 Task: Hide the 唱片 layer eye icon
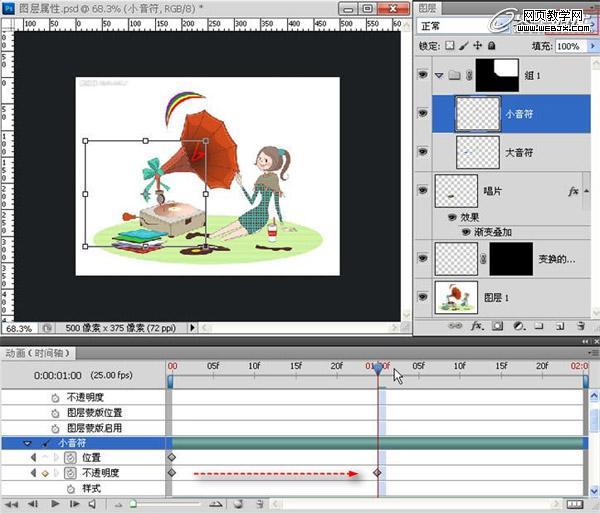tap(422, 191)
